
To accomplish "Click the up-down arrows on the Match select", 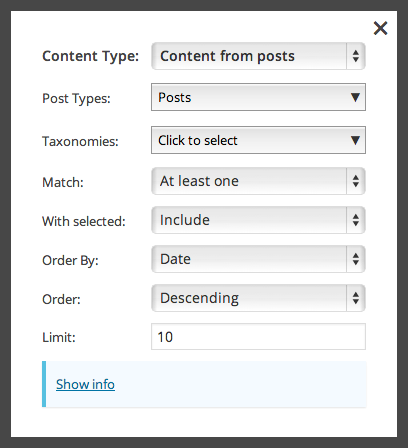I will pyautogui.click(x=356, y=181).
